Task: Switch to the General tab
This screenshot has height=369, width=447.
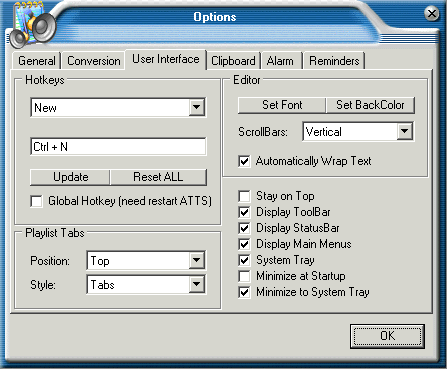Action: pos(37,61)
